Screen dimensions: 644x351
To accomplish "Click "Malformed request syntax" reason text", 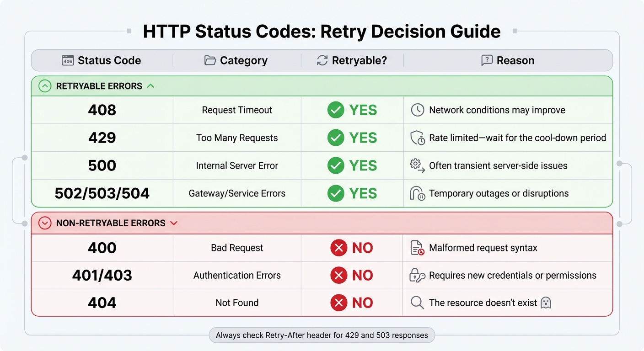I will pyautogui.click(x=483, y=248).
